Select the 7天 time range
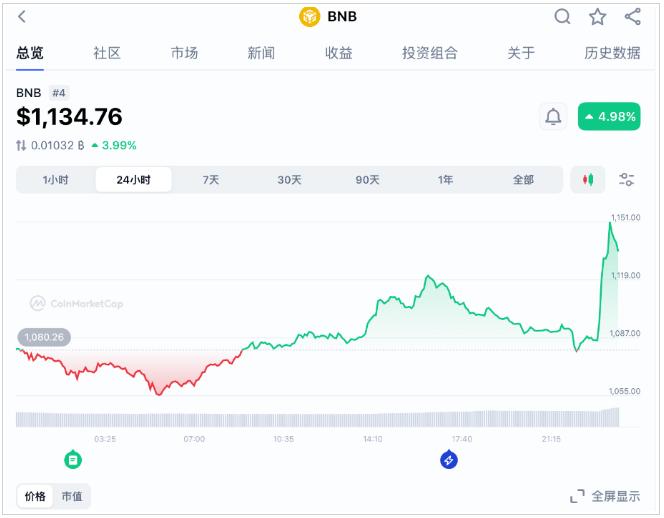 coord(211,180)
